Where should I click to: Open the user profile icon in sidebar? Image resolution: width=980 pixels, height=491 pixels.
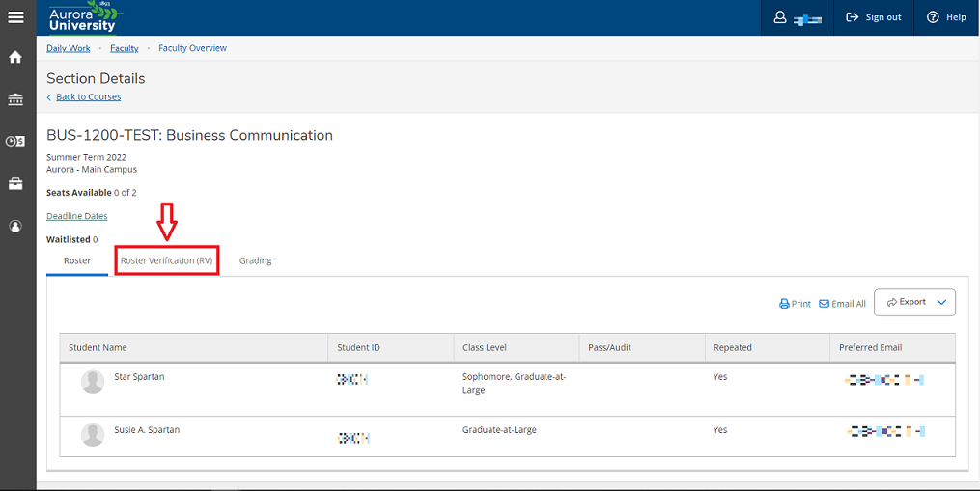pyautogui.click(x=15, y=226)
